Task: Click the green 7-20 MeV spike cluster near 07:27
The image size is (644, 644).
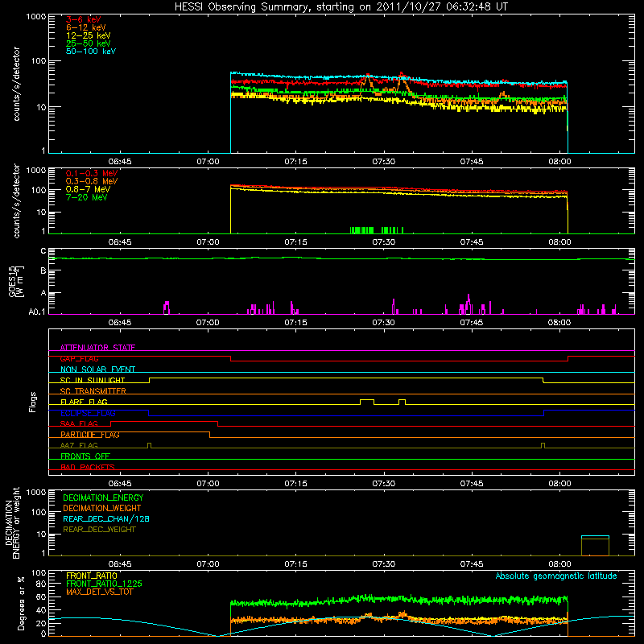Action: click(361, 230)
